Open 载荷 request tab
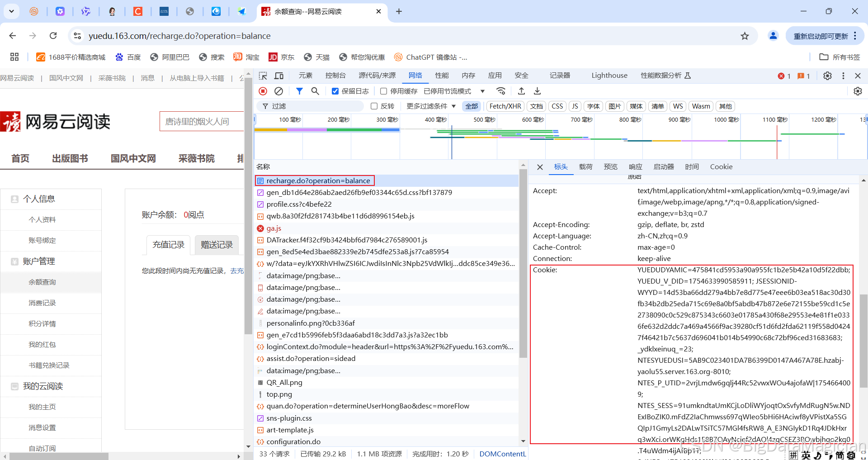Screen dimensions: 868x460 tap(585, 167)
